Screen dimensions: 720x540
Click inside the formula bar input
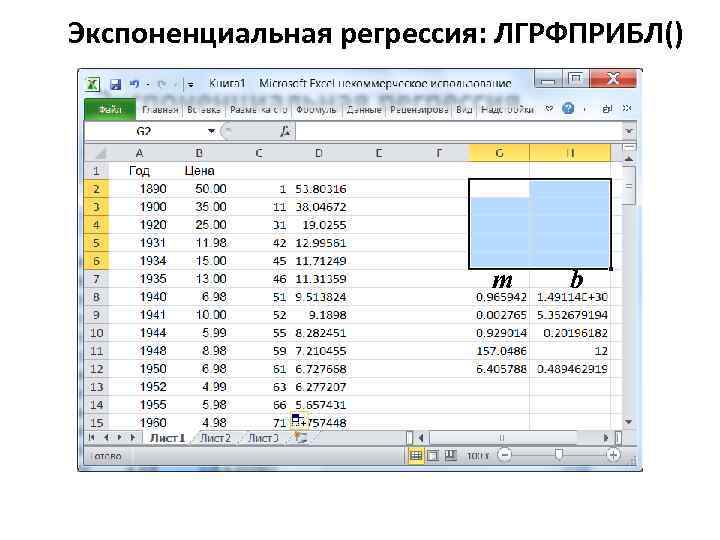coord(459,131)
